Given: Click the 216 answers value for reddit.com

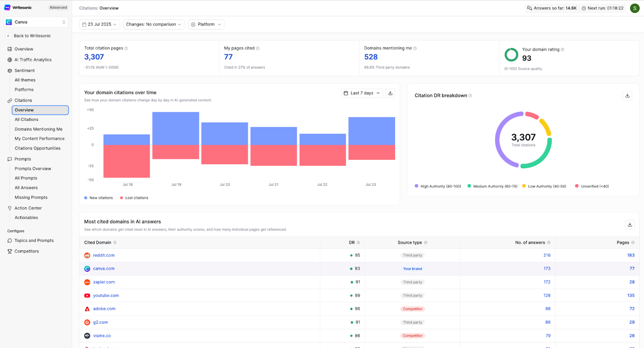Looking at the screenshot, I should pyautogui.click(x=547, y=255).
